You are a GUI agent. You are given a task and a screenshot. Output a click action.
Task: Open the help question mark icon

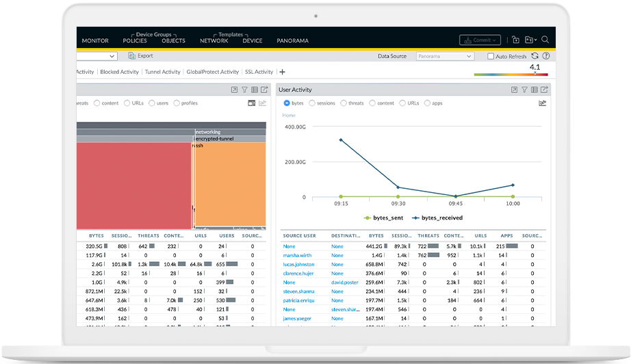545,56
